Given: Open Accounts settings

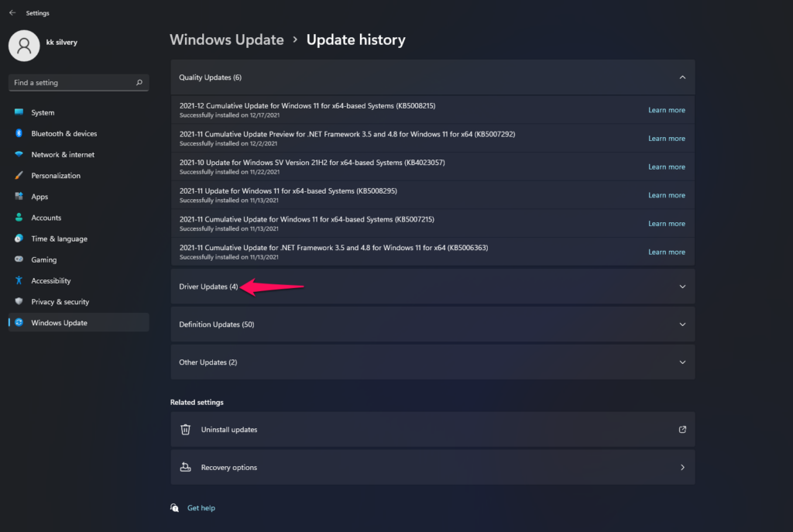Looking at the screenshot, I should click(x=78, y=218).
